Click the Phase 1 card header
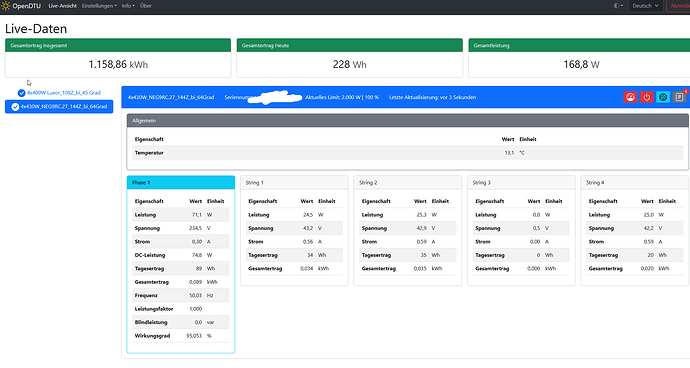Screen dimensions: 690x368 (x=181, y=182)
